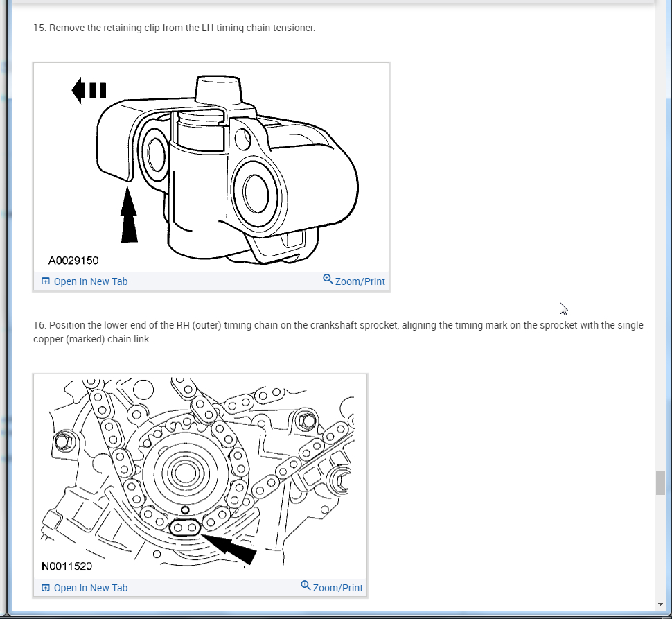Open tensioner diagram A0029150 in new tab

91,281
